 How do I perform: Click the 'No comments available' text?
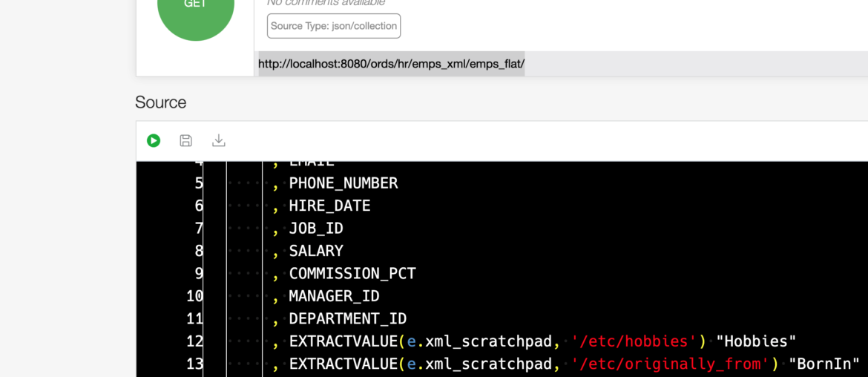tap(326, 3)
